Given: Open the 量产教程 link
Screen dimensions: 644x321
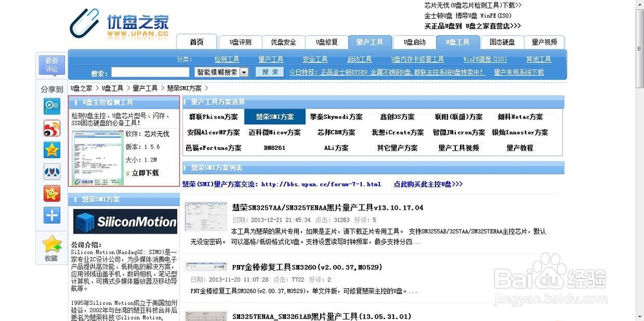Looking at the screenshot, I should click(520, 148).
